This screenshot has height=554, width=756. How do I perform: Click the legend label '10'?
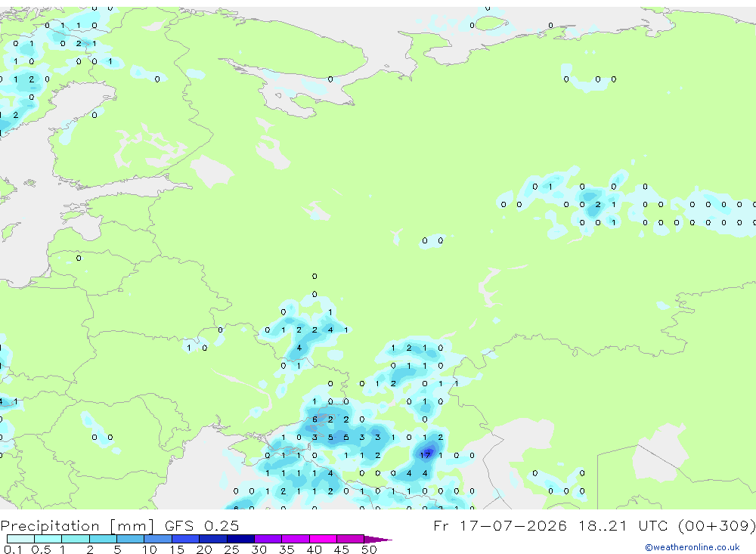pos(149,549)
